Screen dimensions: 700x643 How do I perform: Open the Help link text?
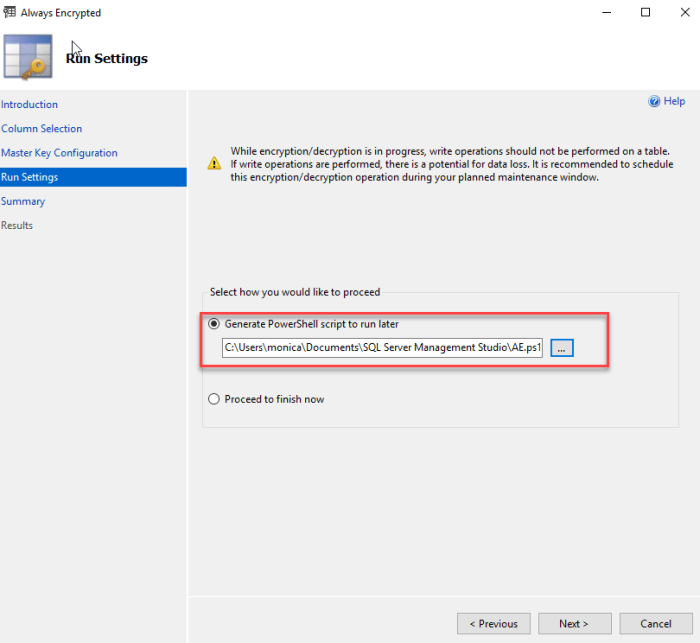(x=674, y=102)
